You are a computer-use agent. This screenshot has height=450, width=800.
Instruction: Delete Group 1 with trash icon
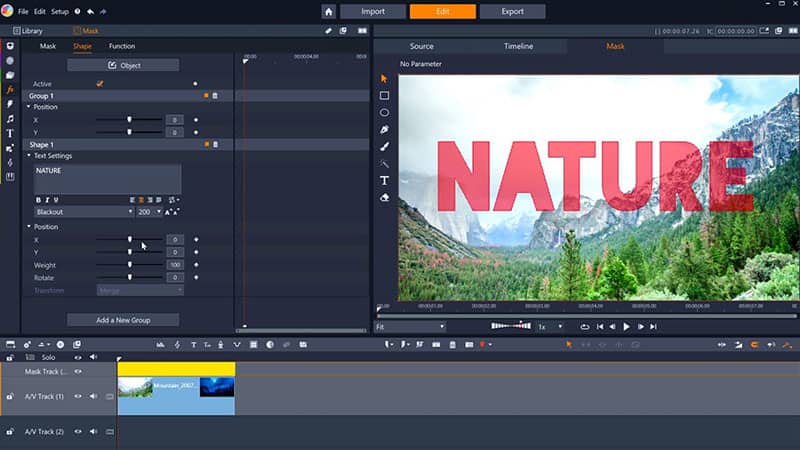tap(215, 96)
